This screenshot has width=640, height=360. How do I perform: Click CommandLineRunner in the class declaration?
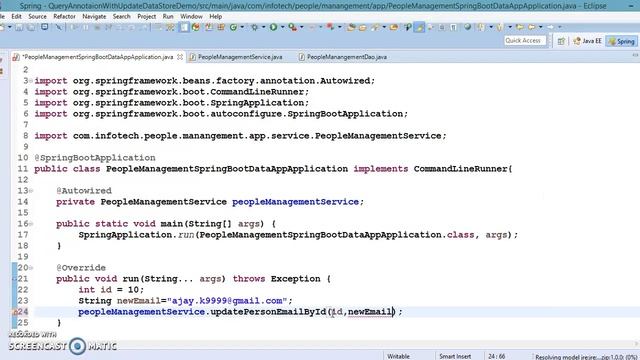(x=460, y=169)
